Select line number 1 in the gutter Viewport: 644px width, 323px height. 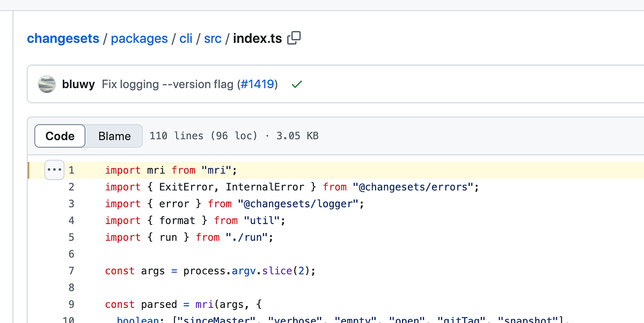pos(72,169)
